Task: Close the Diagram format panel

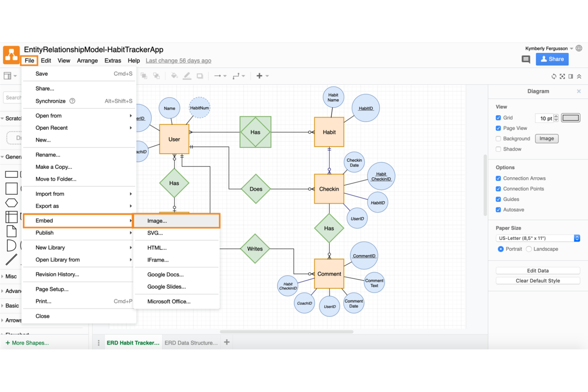Action: [x=579, y=91]
